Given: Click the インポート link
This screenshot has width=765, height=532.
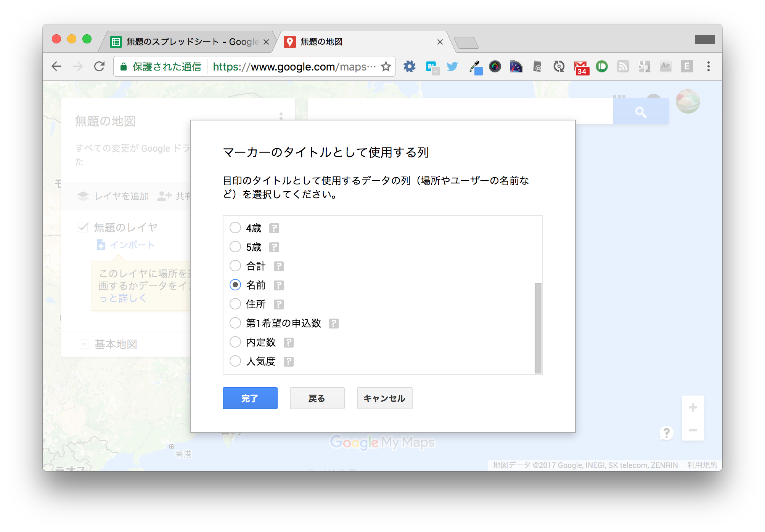Looking at the screenshot, I should point(132,245).
